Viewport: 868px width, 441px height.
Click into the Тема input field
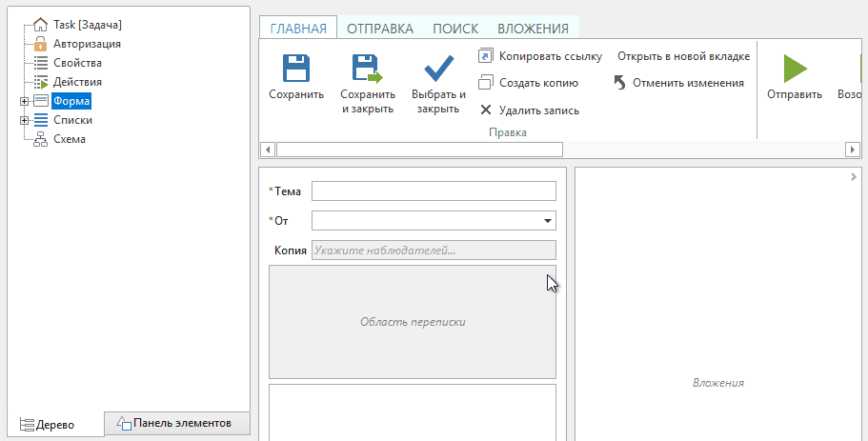(434, 191)
